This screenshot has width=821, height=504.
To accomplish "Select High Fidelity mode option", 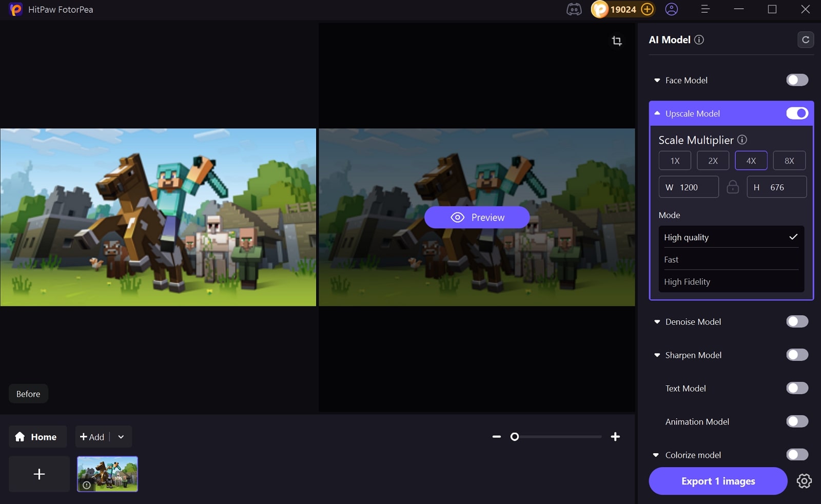I will pyautogui.click(x=731, y=282).
